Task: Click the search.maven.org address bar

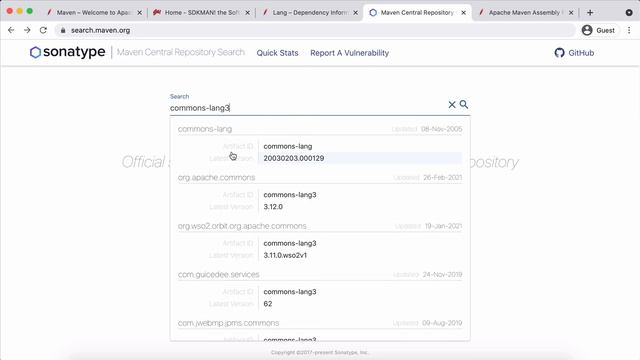Action: pyautogui.click(x=314, y=30)
